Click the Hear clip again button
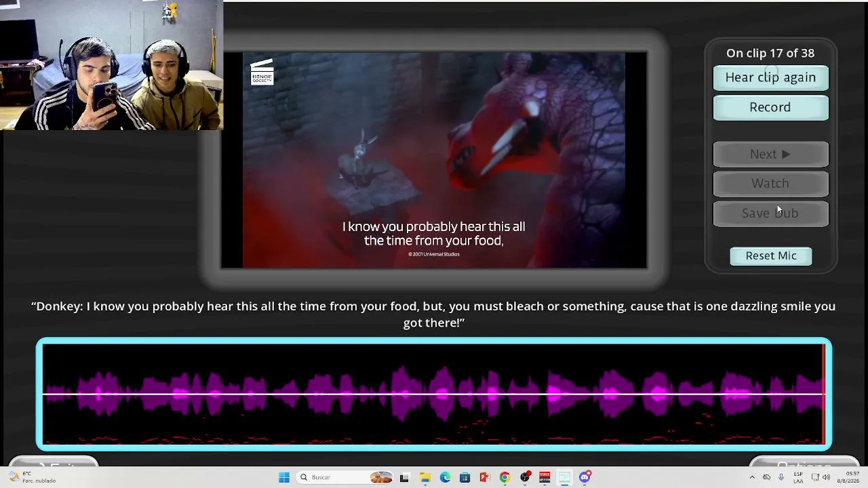The image size is (868, 488). click(770, 77)
